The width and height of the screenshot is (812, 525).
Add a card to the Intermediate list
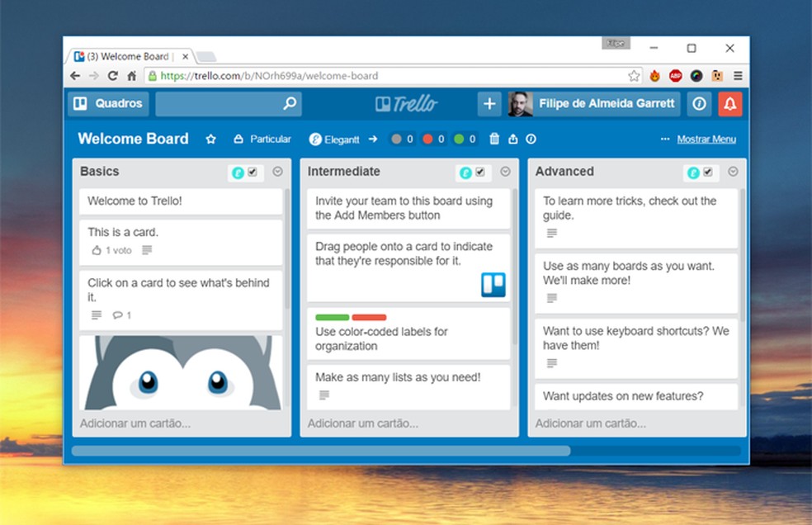363,423
